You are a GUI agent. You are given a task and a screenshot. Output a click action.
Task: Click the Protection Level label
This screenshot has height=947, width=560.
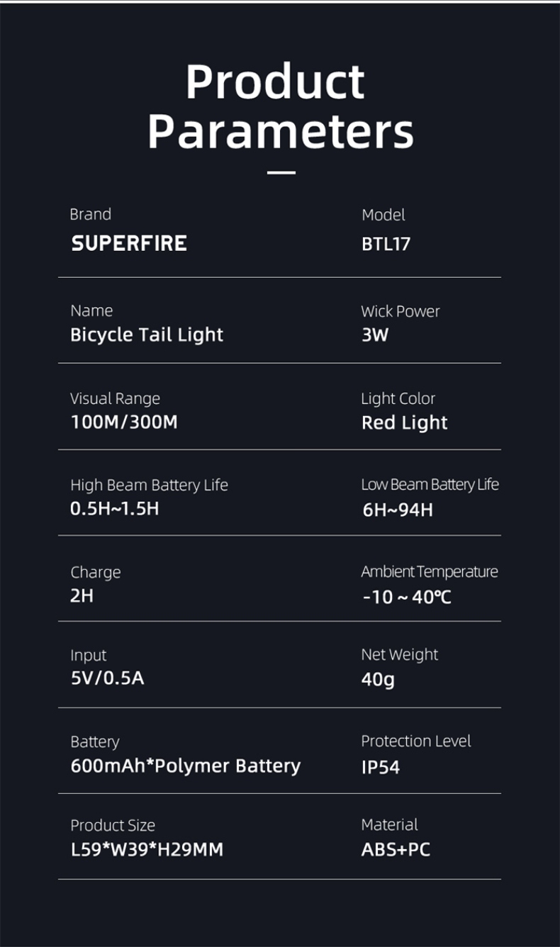[416, 741]
